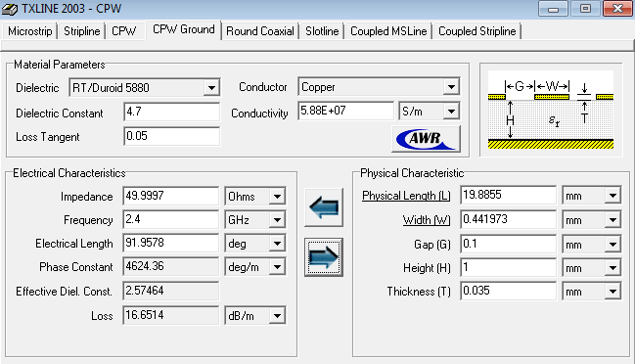Viewport: 635px width, 364px height.
Task: Click the Conductivity field 5.88E+07
Action: tap(345, 111)
